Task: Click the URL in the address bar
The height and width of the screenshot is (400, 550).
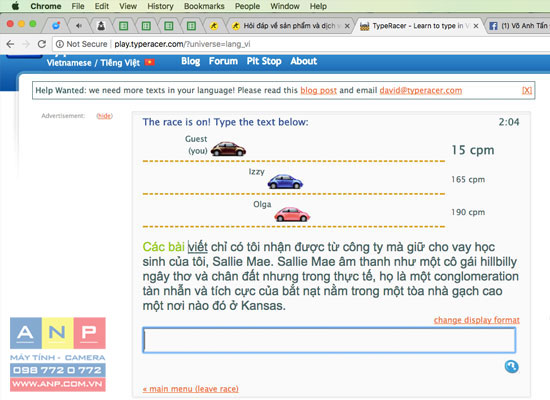Action: pyautogui.click(x=182, y=44)
